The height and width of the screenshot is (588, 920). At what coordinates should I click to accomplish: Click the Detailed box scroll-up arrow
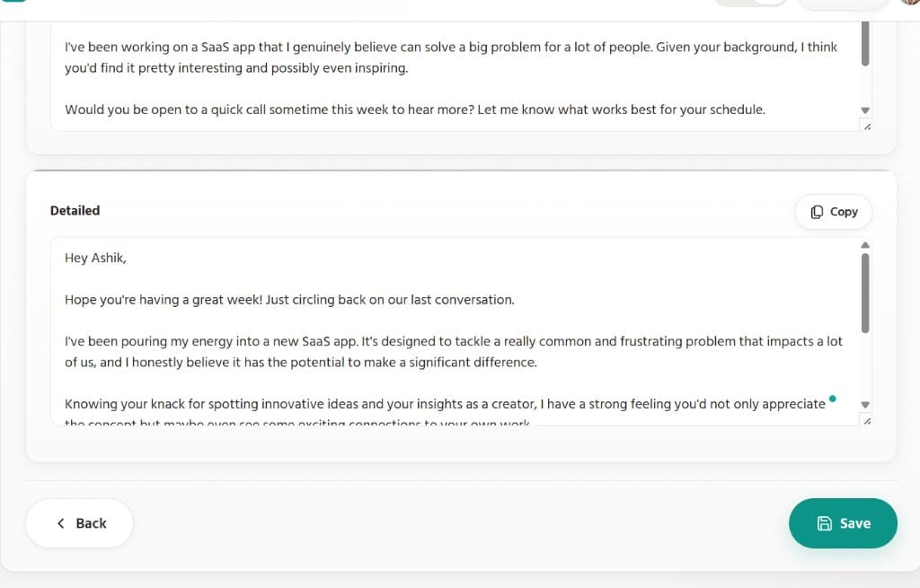click(x=865, y=245)
